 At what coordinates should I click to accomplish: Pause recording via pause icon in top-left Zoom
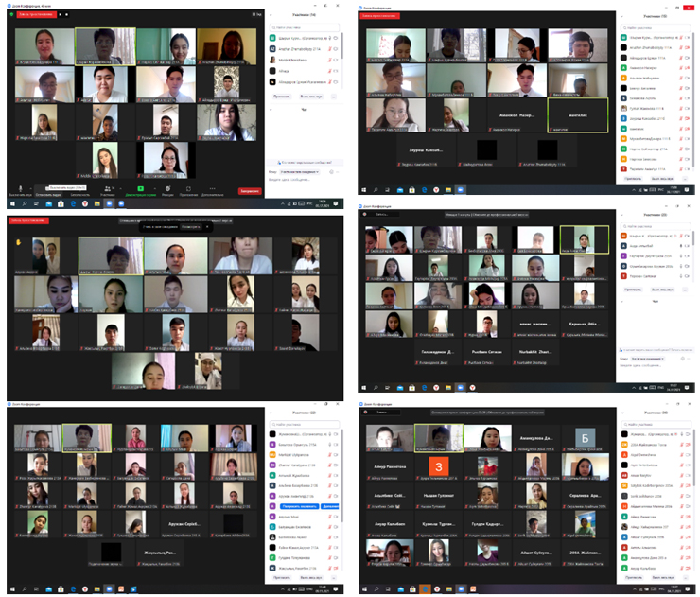click(x=60, y=14)
